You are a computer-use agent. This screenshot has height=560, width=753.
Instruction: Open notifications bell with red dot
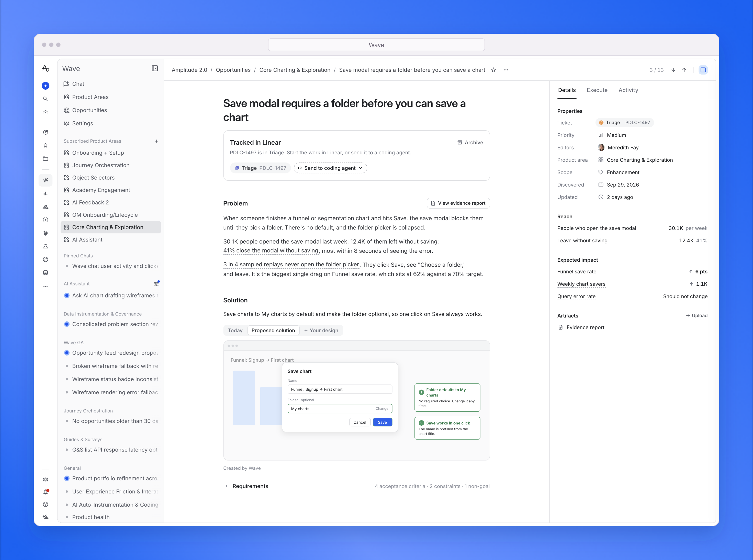tap(45, 492)
